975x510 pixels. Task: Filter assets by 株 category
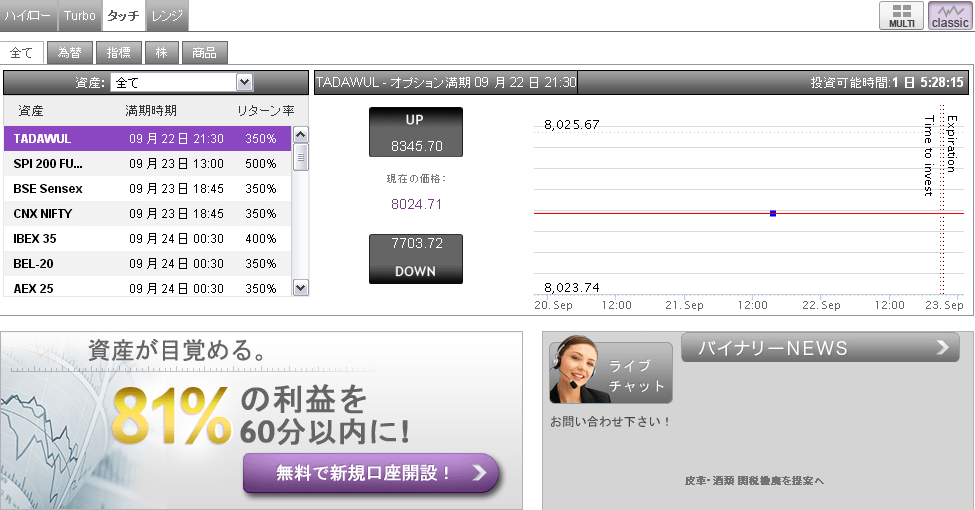click(162, 53)
